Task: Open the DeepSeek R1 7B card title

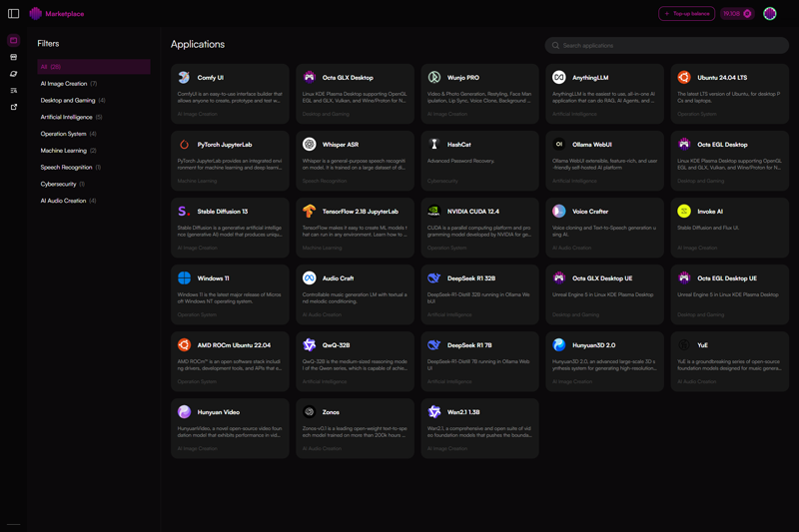Action: [x=469, y=345]
